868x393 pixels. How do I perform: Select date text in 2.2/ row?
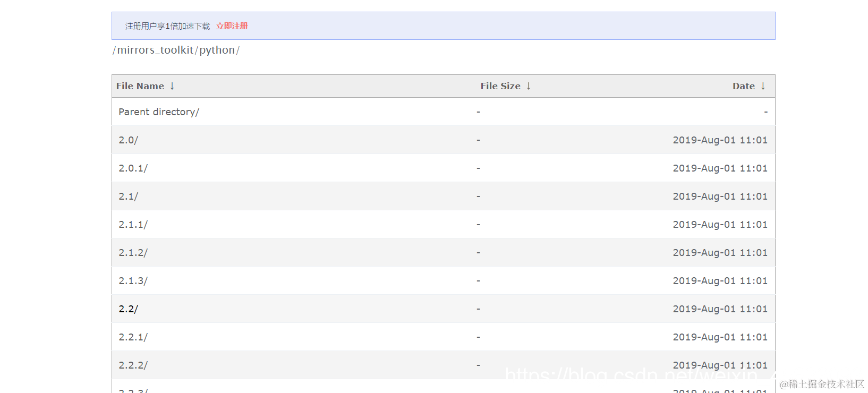(720, 309)
